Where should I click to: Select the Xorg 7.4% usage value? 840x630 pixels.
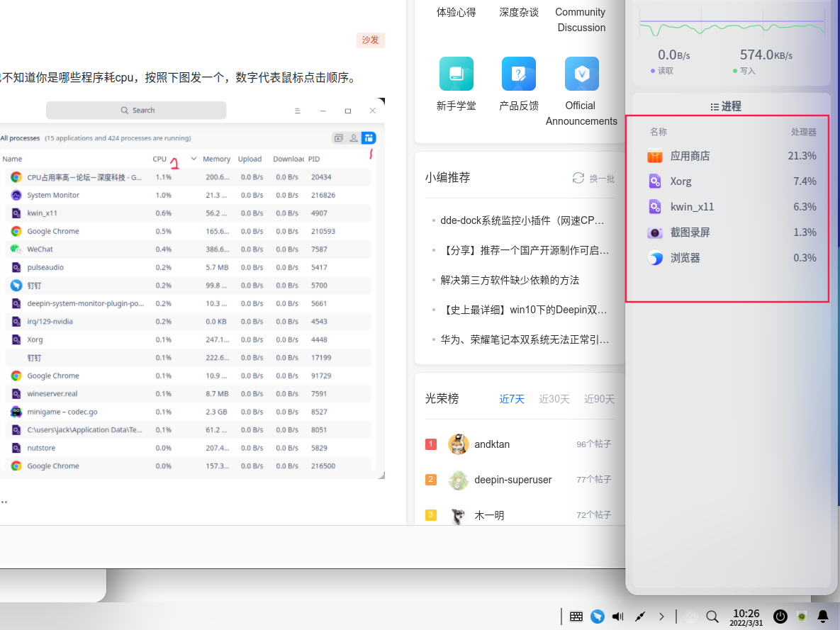click(x=805, y=181)
